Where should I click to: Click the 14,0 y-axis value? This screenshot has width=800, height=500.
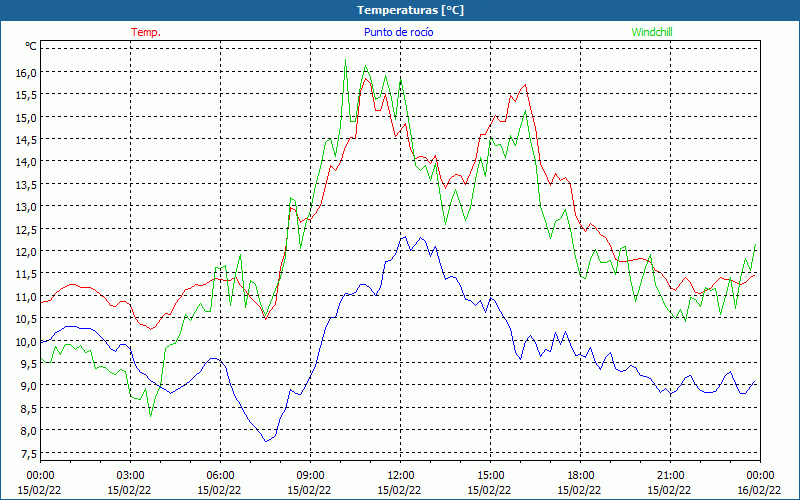(x=27, y=162)
